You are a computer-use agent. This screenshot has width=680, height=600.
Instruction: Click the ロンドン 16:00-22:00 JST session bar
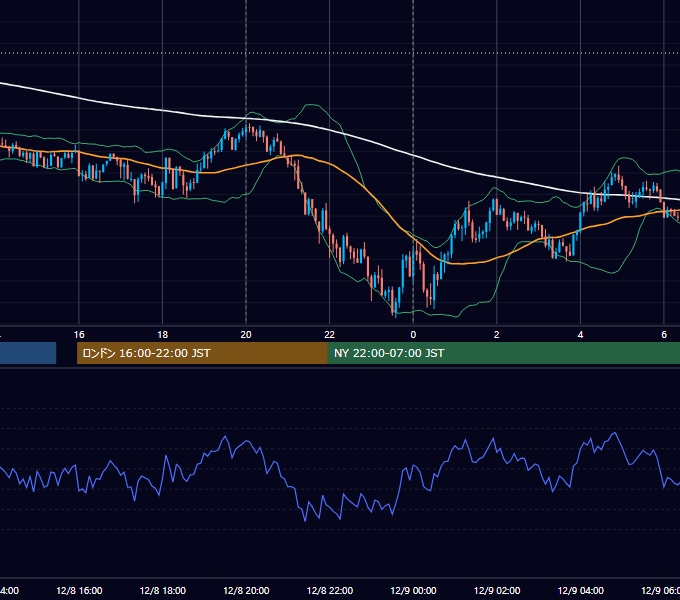pos(202,353)
